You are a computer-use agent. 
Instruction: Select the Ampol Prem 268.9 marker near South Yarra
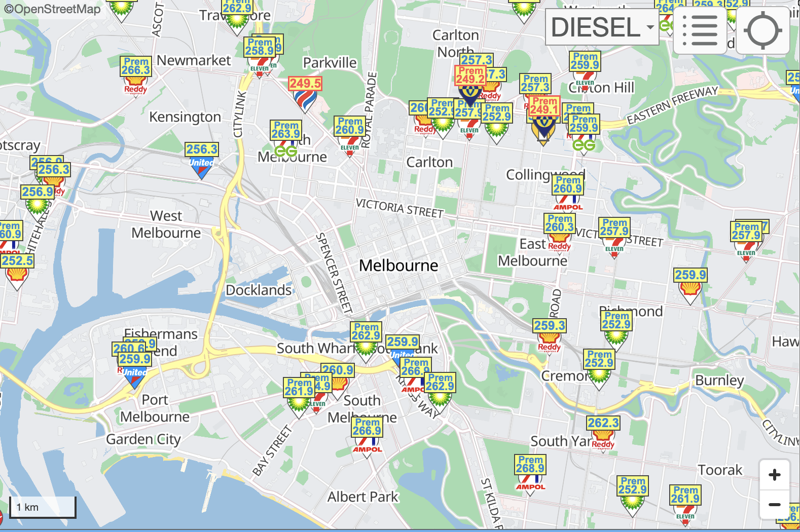click(x=530, y=475)
